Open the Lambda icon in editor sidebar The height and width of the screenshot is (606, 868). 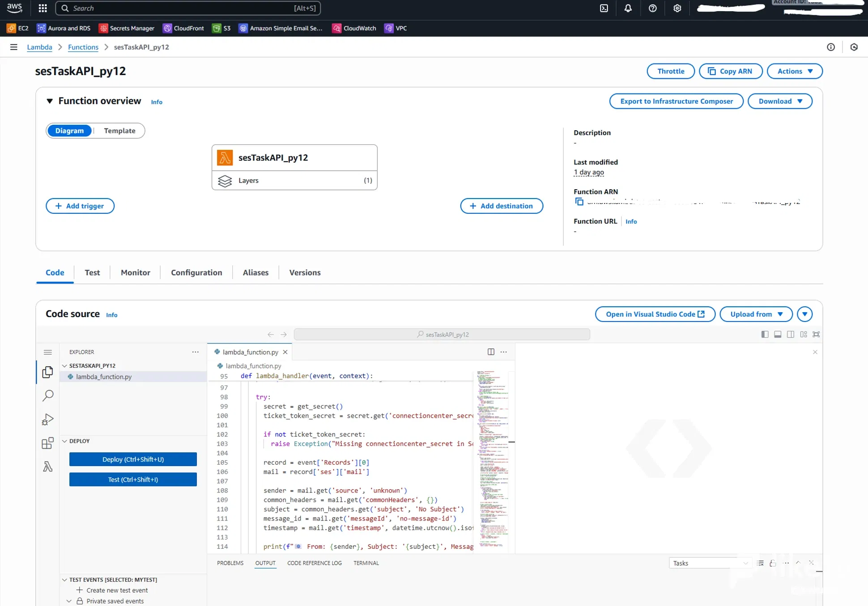pyautogui.click(x=47, y=466)
